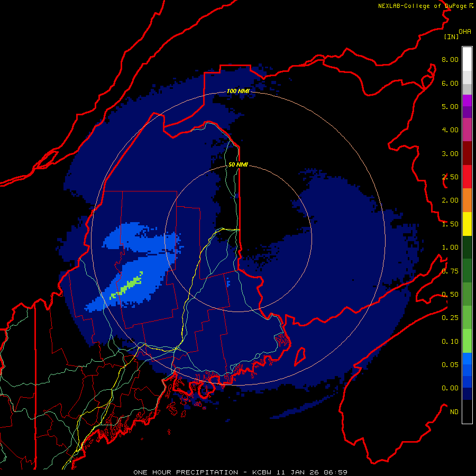Click the 100 NMI range ring label
The image size is (476, 476).
coord(238,91)
